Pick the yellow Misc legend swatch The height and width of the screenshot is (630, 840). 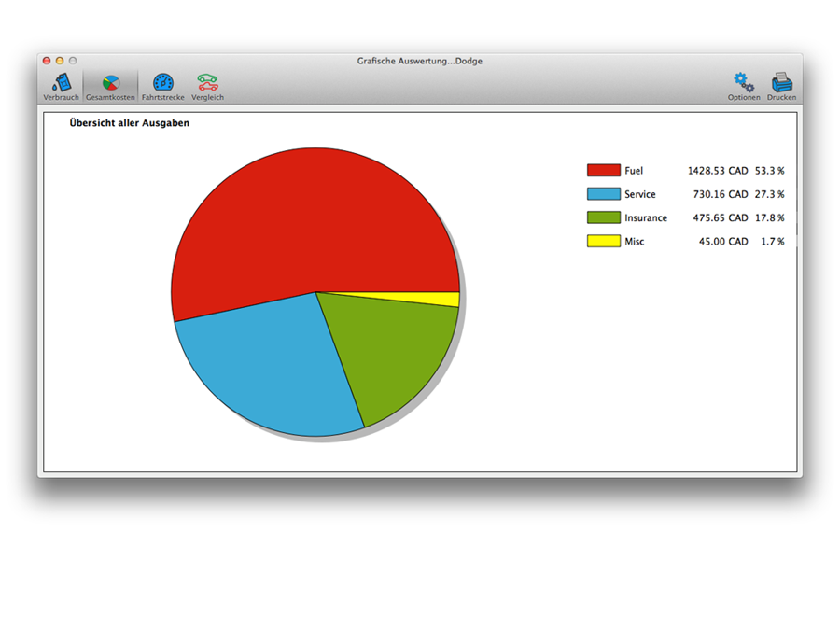click(x=603, y=241)
